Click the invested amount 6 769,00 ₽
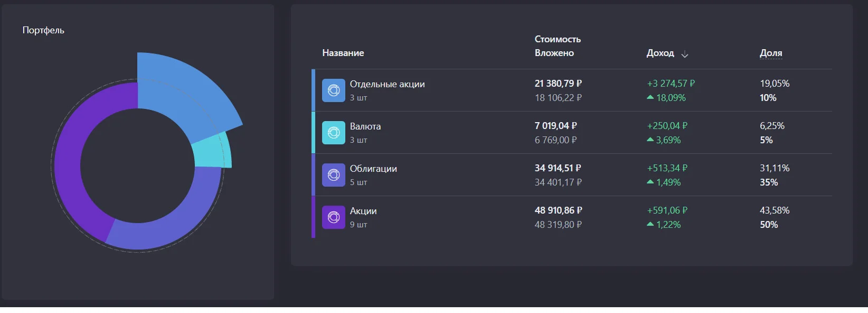The height and width of the screenshot is (313, 868). (x=556, y=140)
